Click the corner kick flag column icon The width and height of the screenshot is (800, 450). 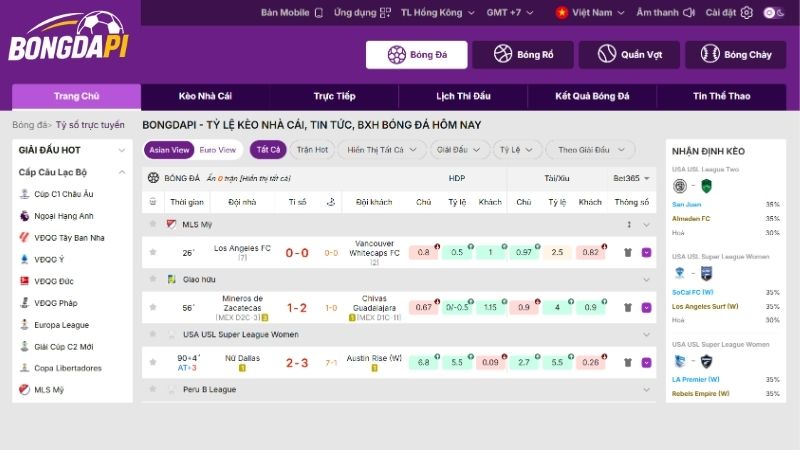(331, 203)
